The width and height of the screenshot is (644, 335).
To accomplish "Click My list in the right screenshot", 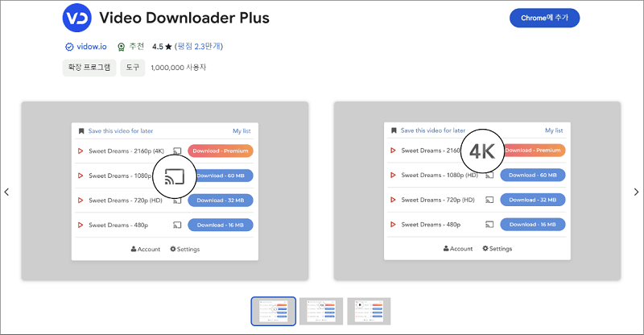I will [554, 130].
